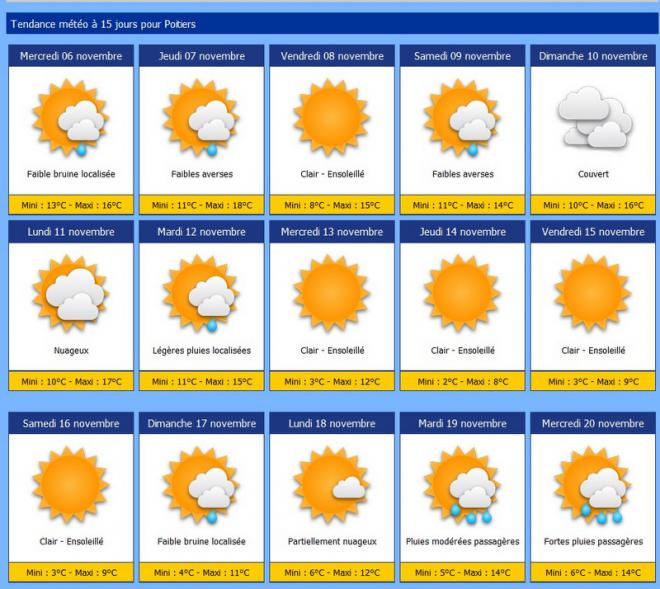Click 'Clair - Ensoleillé' under Vendredi 08 novembre
This screenshot has width=660, height=589.
coord(332,174)
